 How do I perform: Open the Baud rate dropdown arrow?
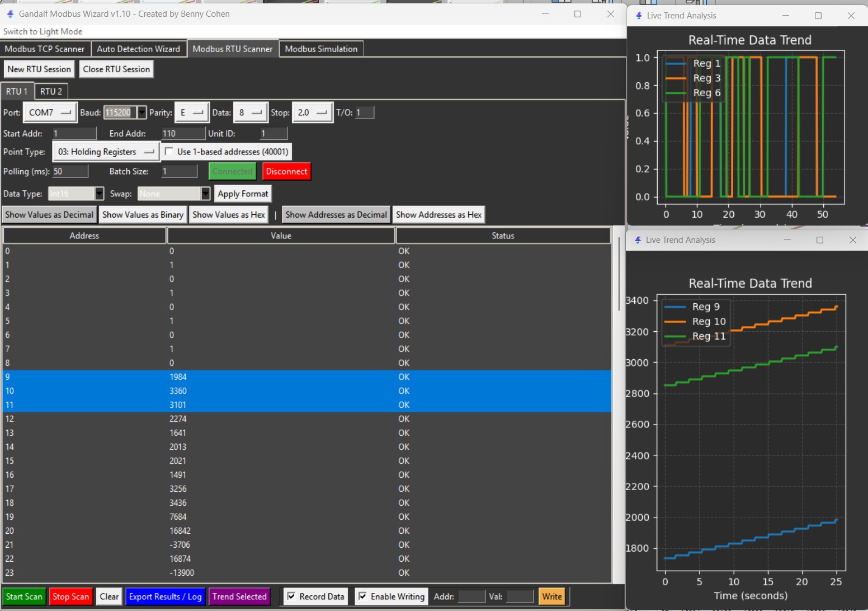click(x=142, y=112)
